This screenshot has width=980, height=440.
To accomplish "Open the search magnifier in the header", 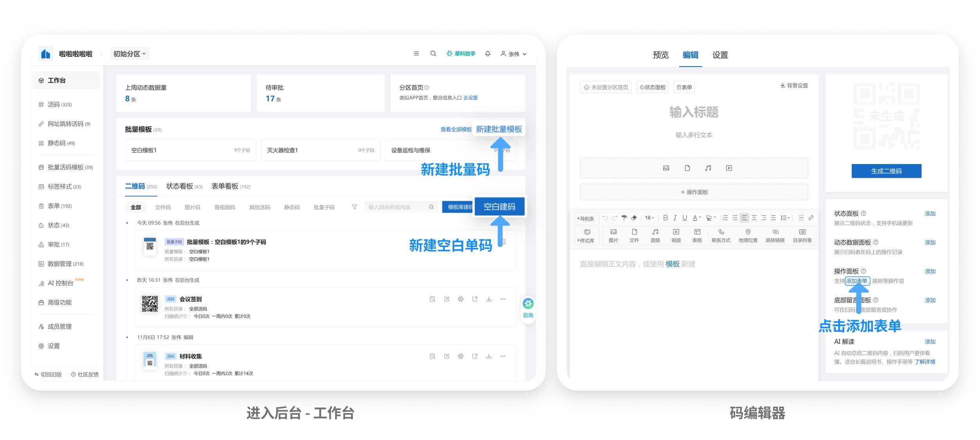I will [x=433, y=54].
